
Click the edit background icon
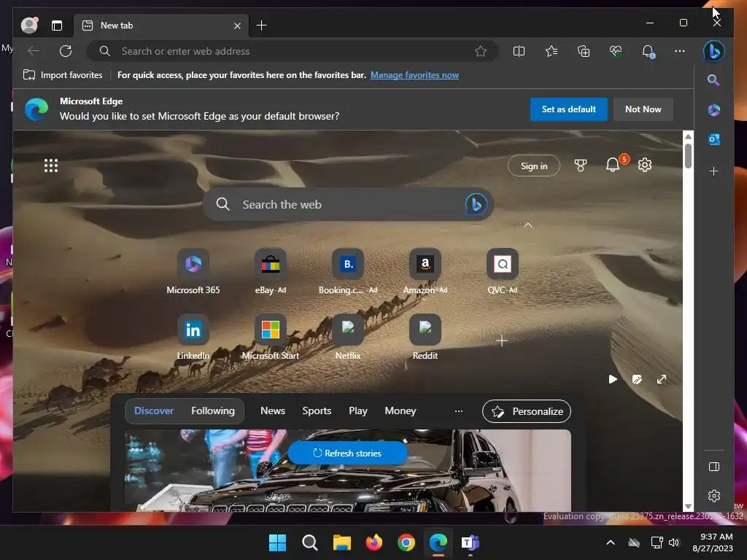point(637,379)
